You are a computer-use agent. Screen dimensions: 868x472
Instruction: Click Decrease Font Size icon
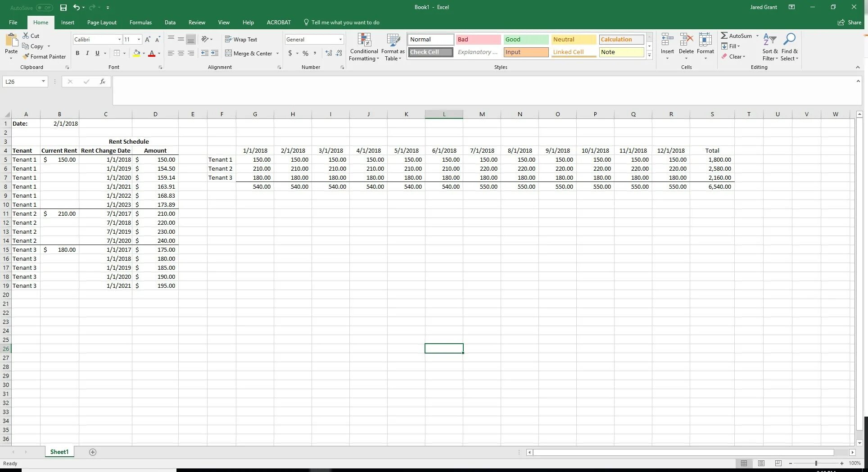coord(158,40)
